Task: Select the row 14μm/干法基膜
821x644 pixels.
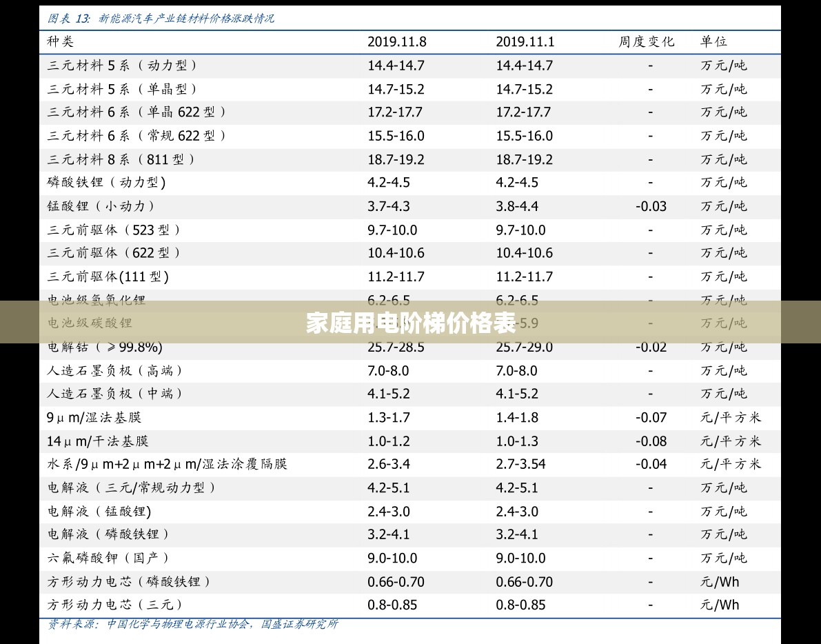Action: (x=410, y=441)
